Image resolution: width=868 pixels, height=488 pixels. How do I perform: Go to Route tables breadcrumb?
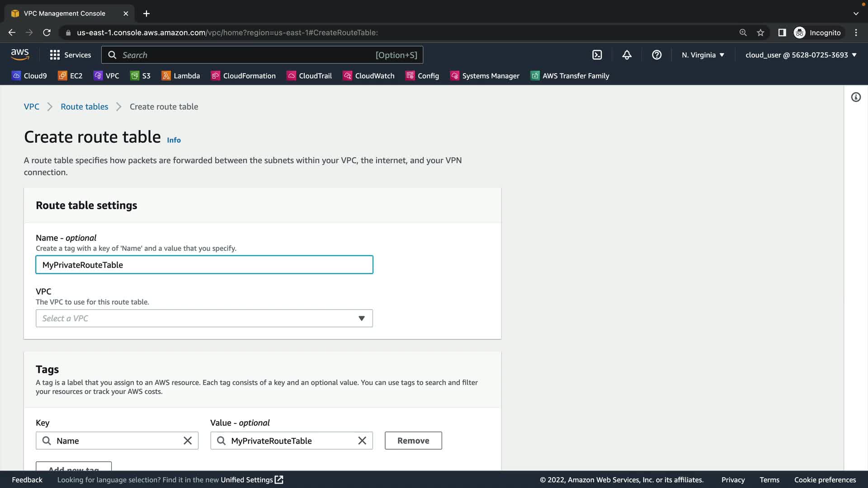pos(84,107)
